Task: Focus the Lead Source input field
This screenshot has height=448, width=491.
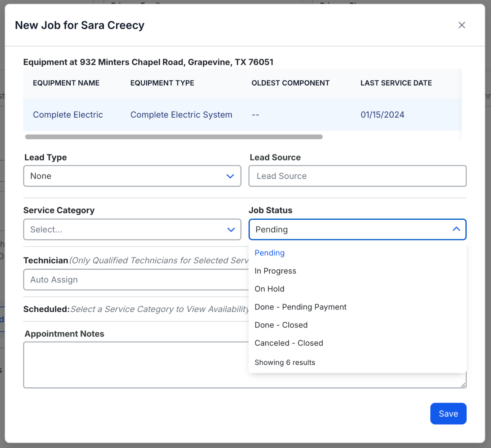Action: click(357, 176)
